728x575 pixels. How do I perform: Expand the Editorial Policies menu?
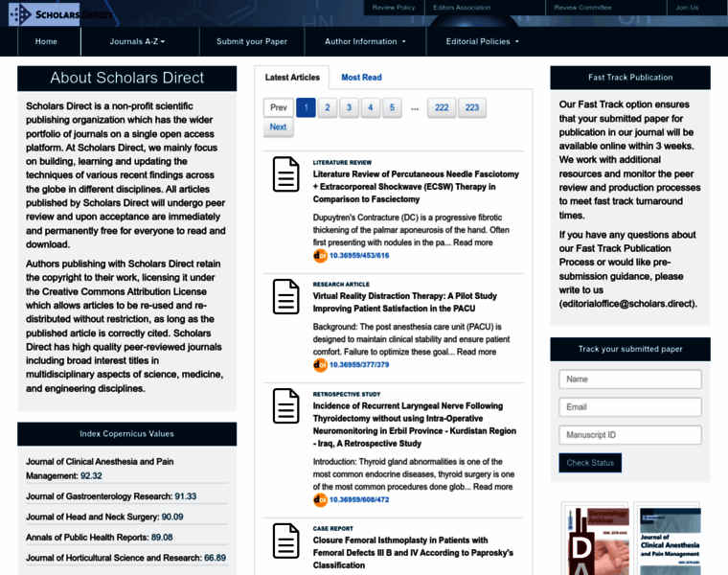pos(482,41)
